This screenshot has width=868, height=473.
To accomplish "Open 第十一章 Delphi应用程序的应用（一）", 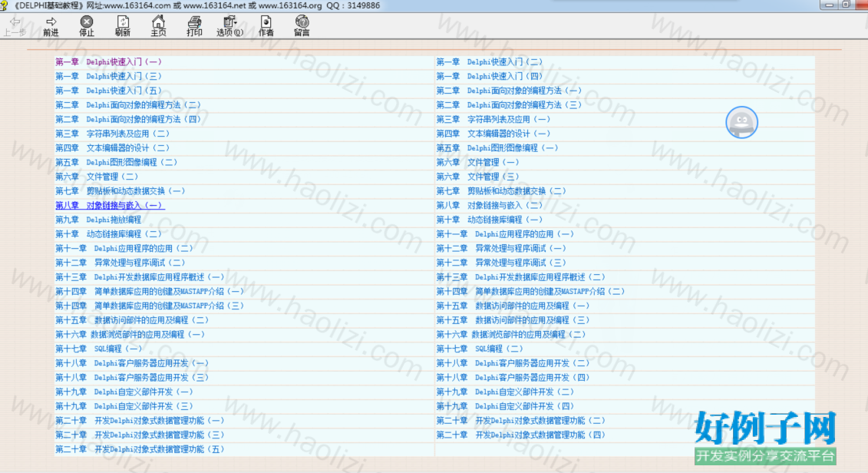I will [x=505, y=234].
